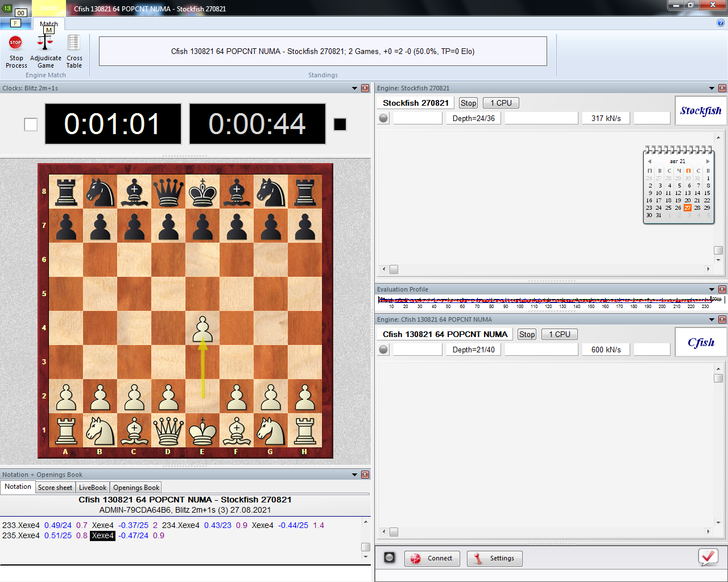Click the Stockfish panel scroll-right arrow
The image size is (728, 582).
pos(708,269)
